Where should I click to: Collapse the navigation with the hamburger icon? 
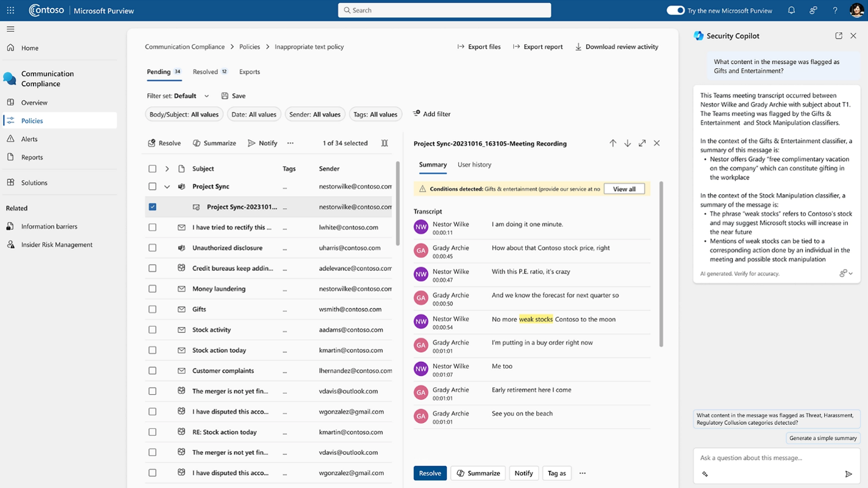tap(10, 29)
